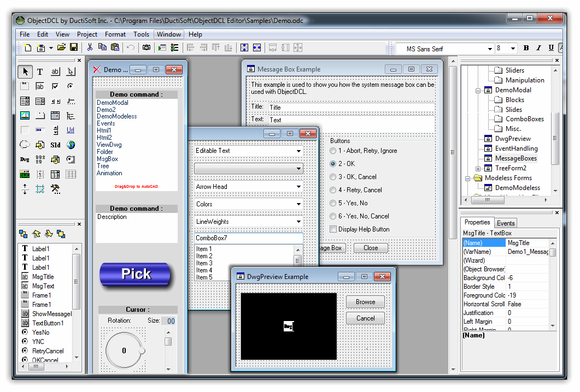The width and height of the screenshot is (580, 392).
Task: Open the Project menu
Action: click(x=87, y=34)
